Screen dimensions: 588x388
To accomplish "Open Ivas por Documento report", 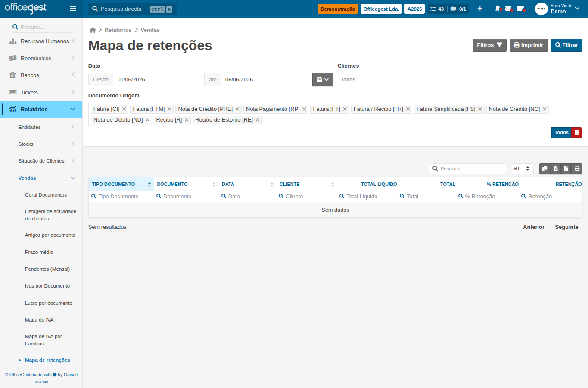I will click(x=47, y=286).
